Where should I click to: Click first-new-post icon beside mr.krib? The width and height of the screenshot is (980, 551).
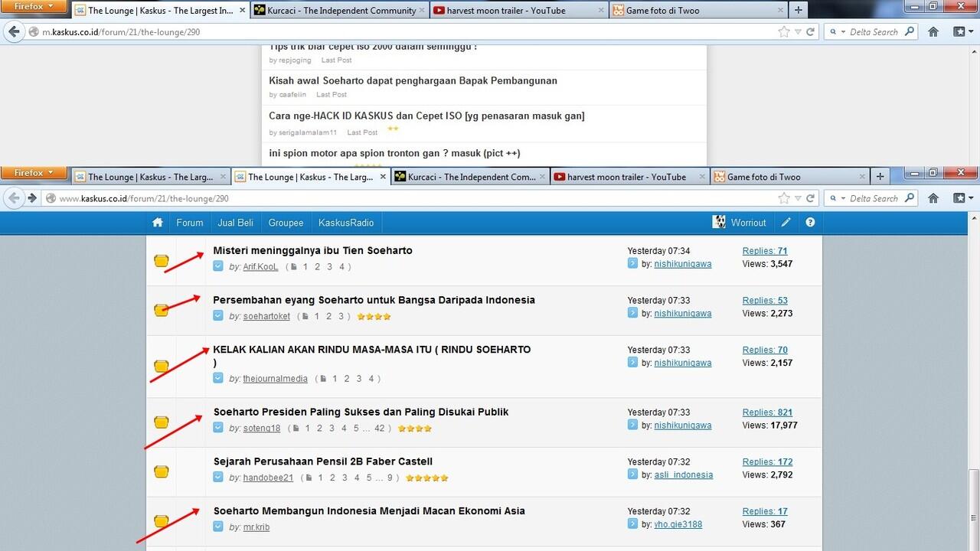tap(218, 527)
